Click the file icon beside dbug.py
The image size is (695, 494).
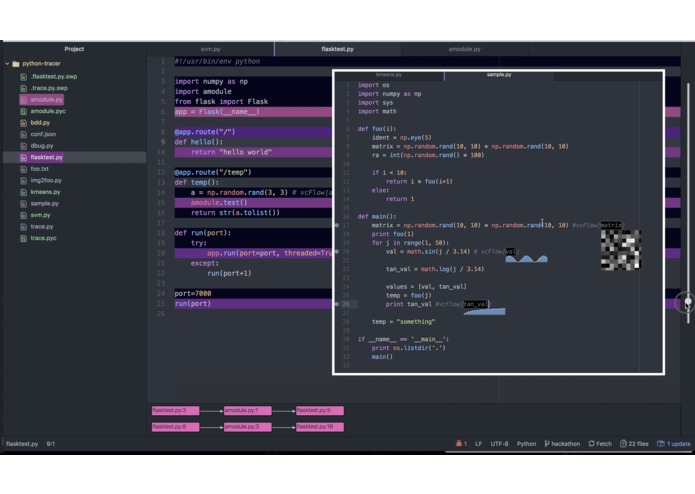[23, 146]
